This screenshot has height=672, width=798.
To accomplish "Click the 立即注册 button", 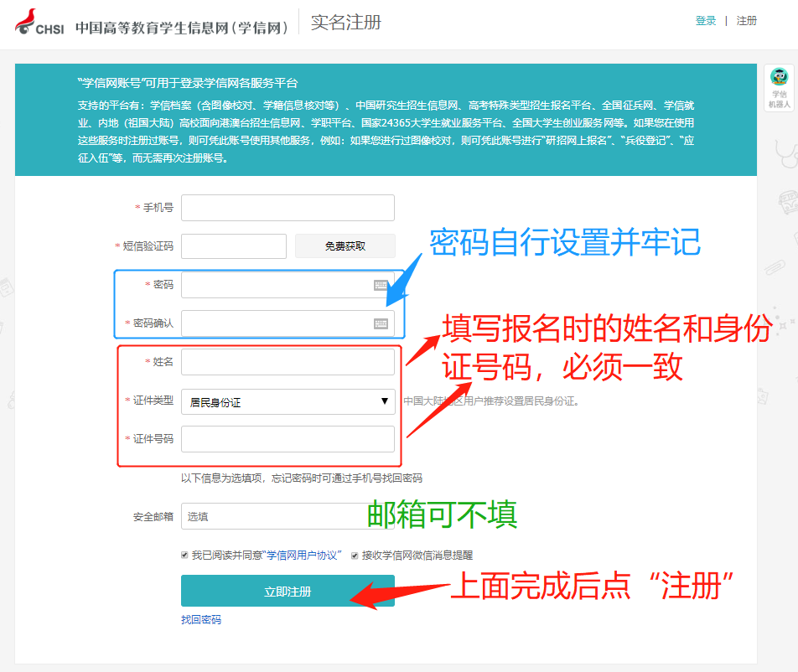I will (288, 591).
